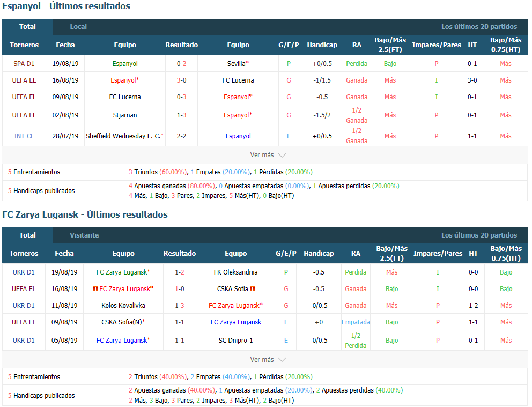Click the Torneros column header in the Espanyol table
The width and height of the screenshot is (532, 407).
[x=24, y=45]
